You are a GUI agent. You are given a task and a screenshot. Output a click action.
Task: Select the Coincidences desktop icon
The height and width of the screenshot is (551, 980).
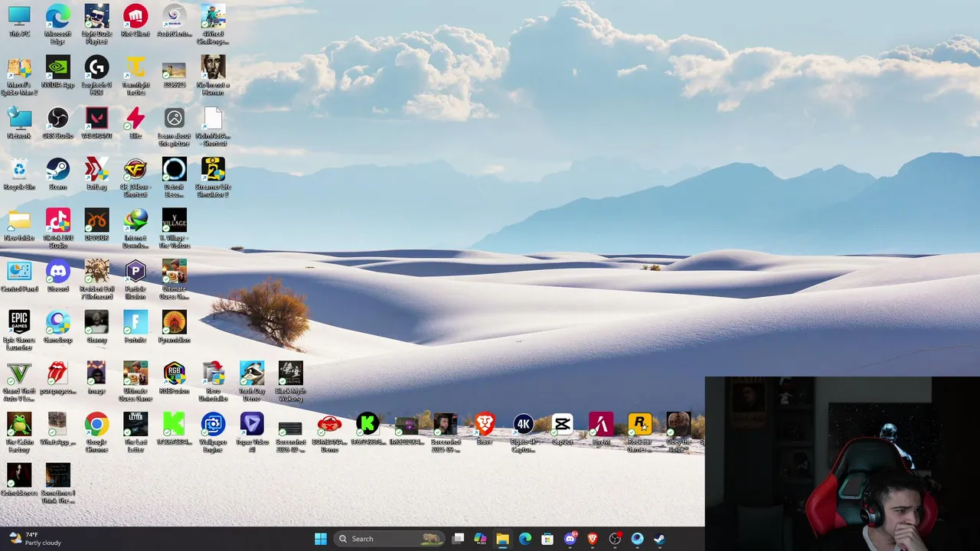click(x=19, y=481)
